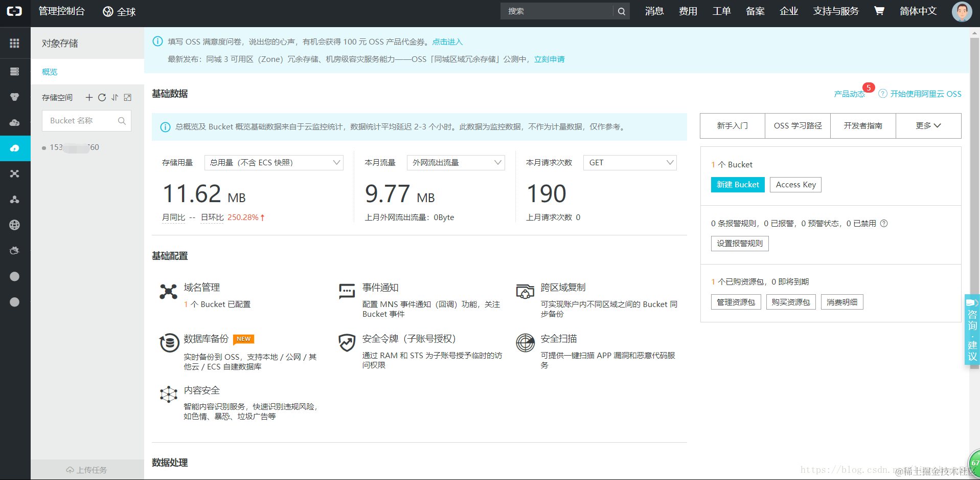The image size is (980, 480).
Task: Click the magnifier in Bucket name search
Action: click(x=122, y=121)
